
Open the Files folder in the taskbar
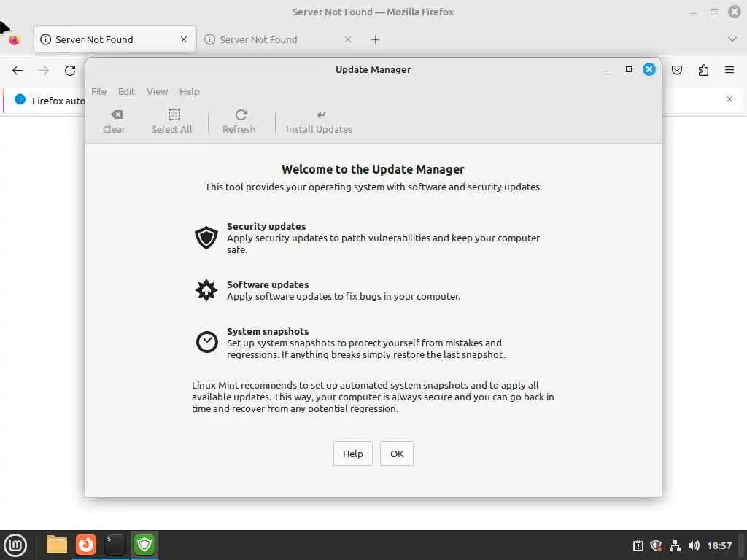[x=57, y=545]
